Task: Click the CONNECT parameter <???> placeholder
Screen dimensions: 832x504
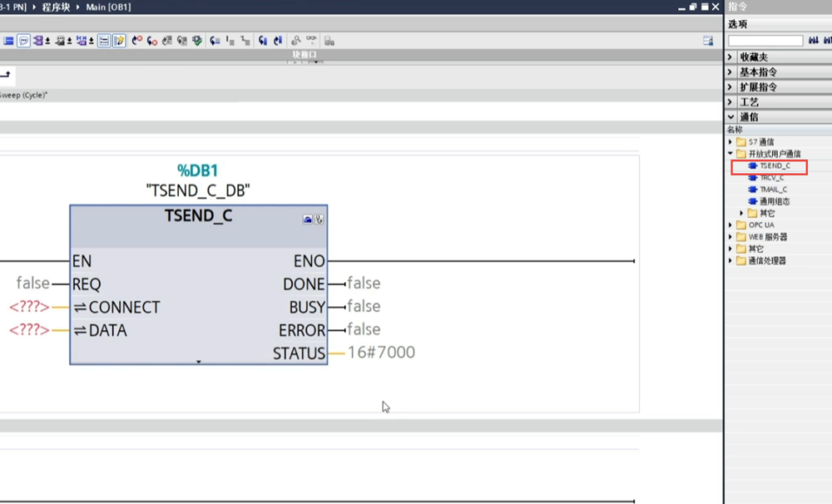Action: 29,307
